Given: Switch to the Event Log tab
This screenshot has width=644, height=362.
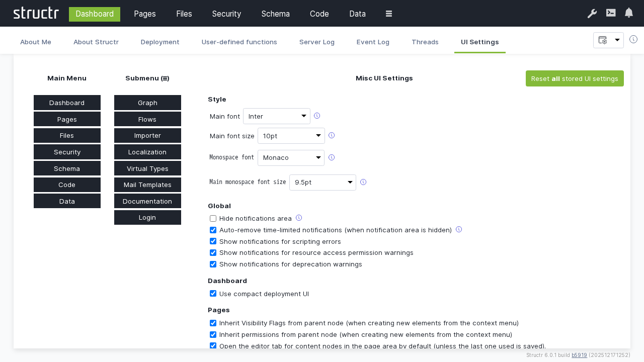Looking at the screenshot, I should click(373, 42).
